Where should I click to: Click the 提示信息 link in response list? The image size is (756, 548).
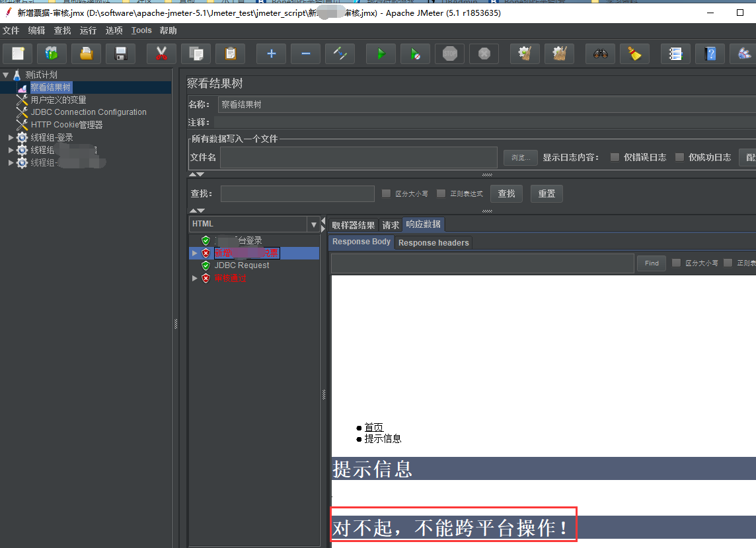click(383, 438)
